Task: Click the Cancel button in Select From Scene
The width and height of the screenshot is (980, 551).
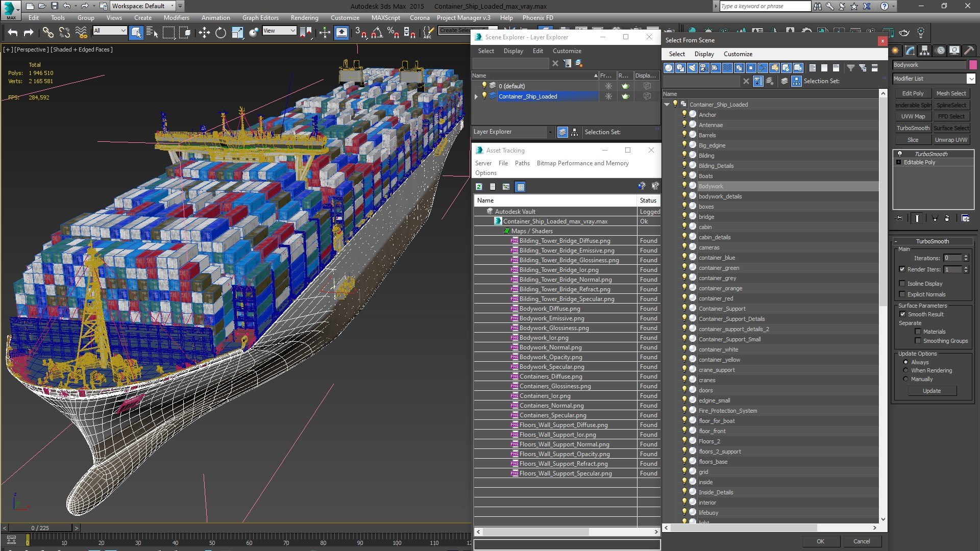Action: tap(862, 541)
